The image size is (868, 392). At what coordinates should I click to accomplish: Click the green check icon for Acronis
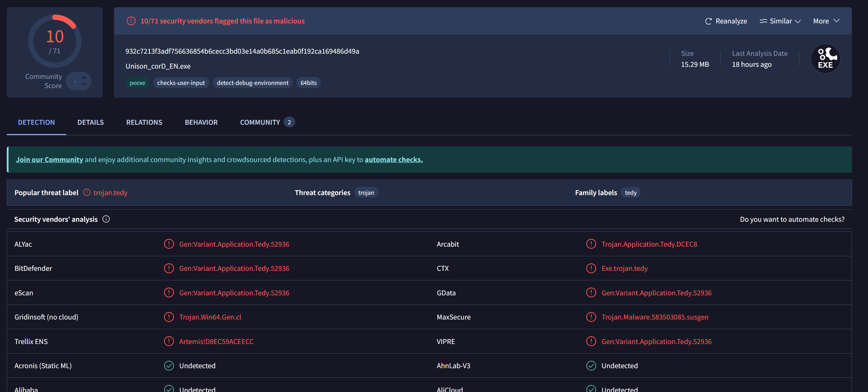(169, 366)
